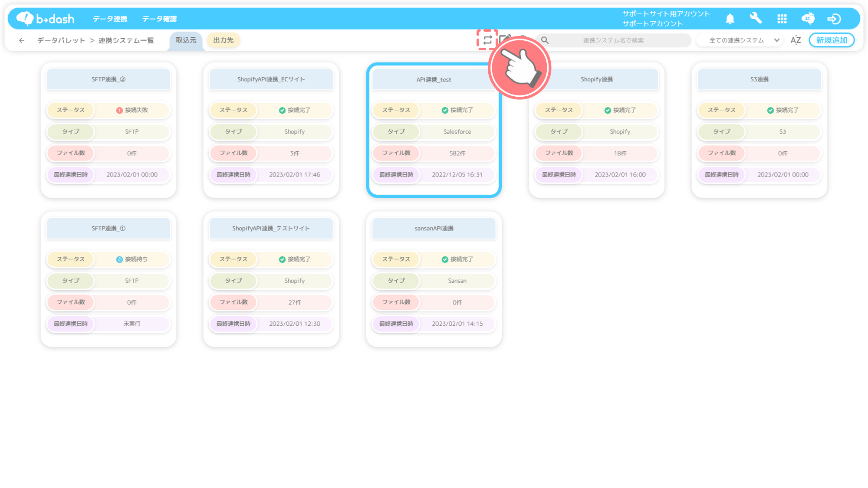Image resolution: width=868 pixels, height=488 pixels.
Task: Select the S3連携 card header
Action: tap(759, 79)
